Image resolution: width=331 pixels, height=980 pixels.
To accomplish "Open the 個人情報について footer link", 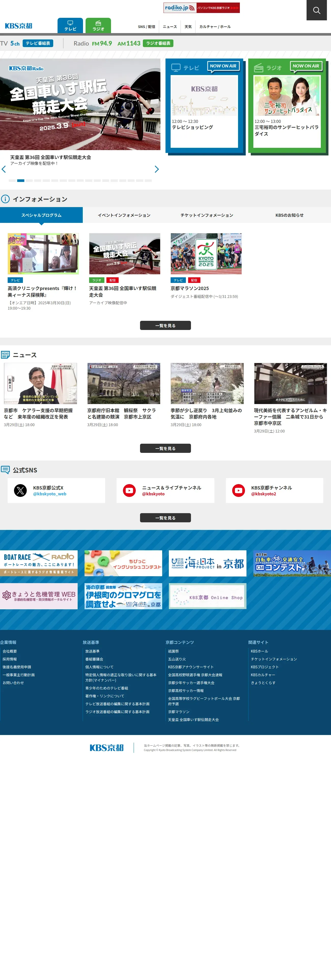I will pos(99,667).
